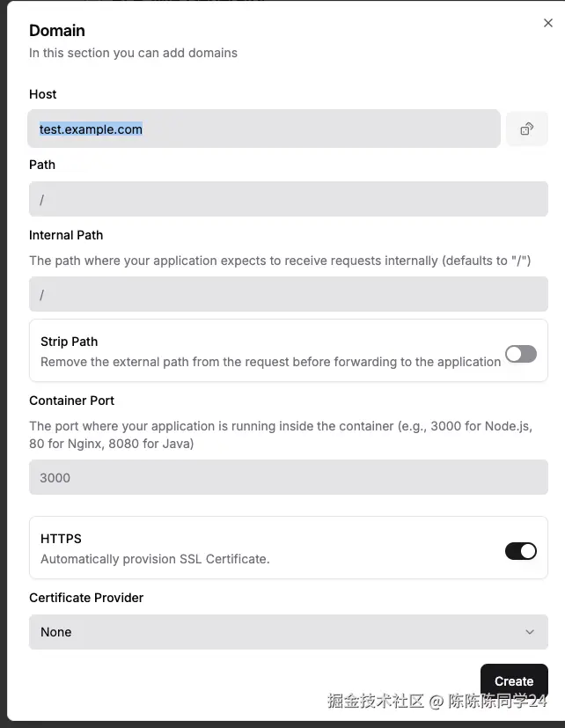Disable the HTTPS switch
Viewport: 565px width, 728px height.
520,551
